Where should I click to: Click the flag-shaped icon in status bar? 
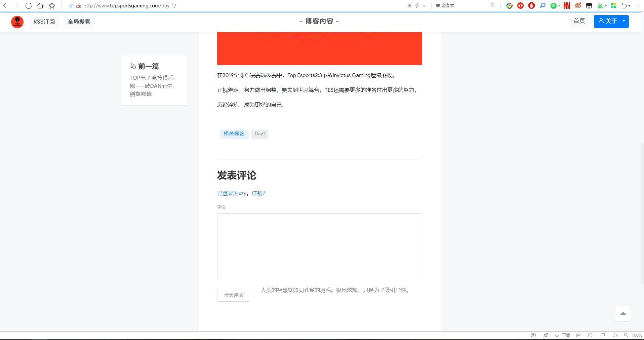tap(578, 335)
